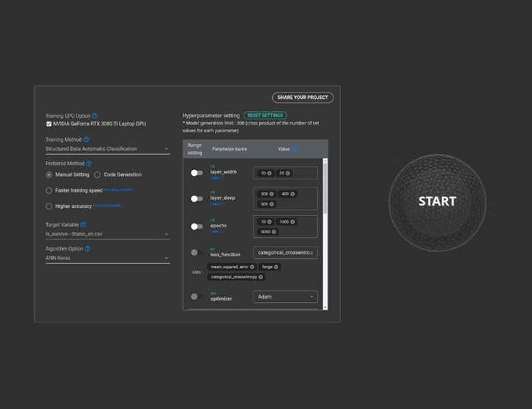The width and height of the screenshot is (532, 409).
Task: Enable range setting for layer_width
Action: pyautogui.click(x=196, y=173)
